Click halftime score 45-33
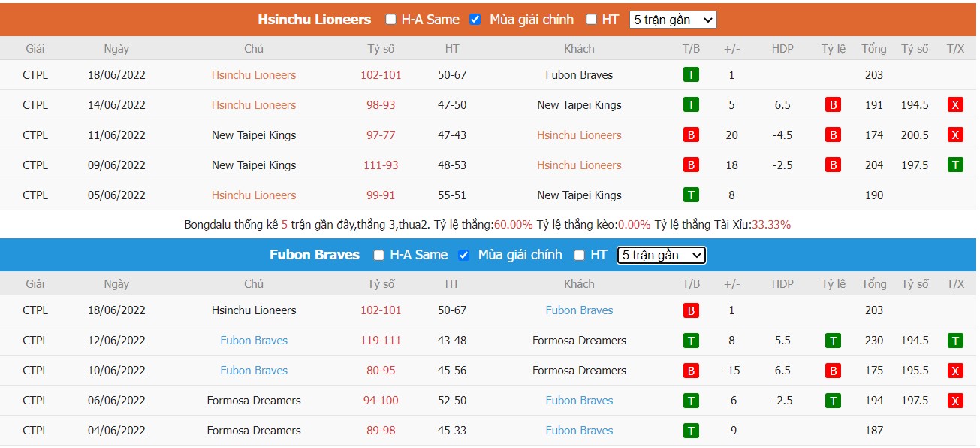This screenshot has width=980, height=448. pyautogui.click(x=452, y=431)
